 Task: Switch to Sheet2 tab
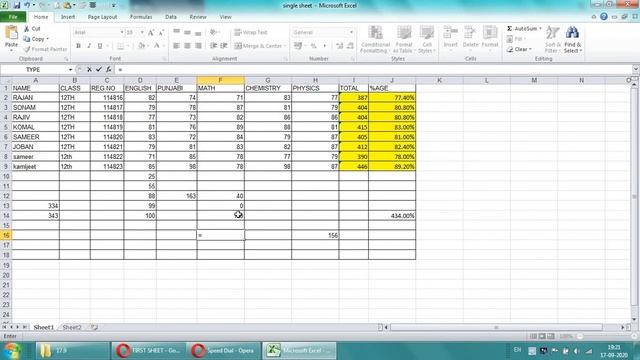(x=72, y=327)
